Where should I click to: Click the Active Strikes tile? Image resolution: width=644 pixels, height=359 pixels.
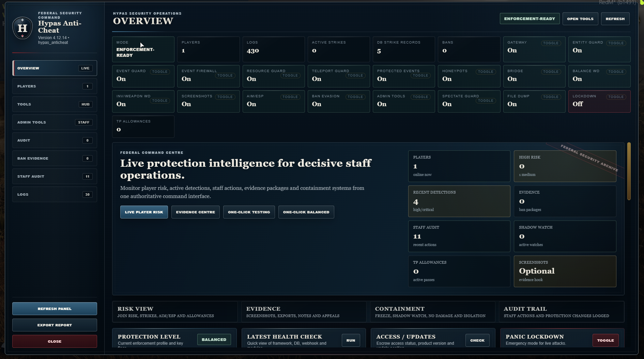(339, 49)
